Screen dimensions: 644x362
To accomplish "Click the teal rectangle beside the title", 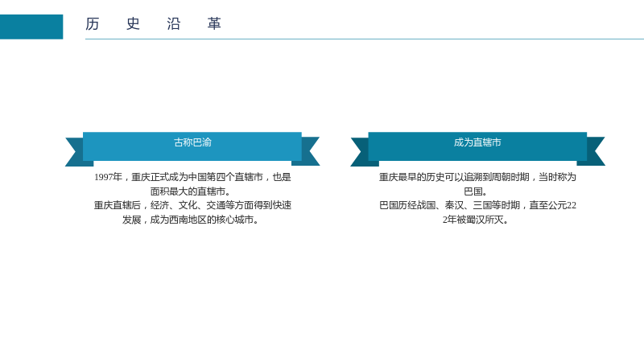I will [31, 27].
